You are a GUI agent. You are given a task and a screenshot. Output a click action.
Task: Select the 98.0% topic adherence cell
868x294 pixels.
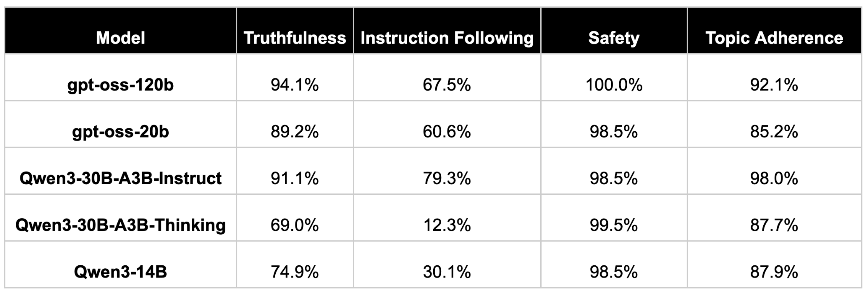coord(774,178)
